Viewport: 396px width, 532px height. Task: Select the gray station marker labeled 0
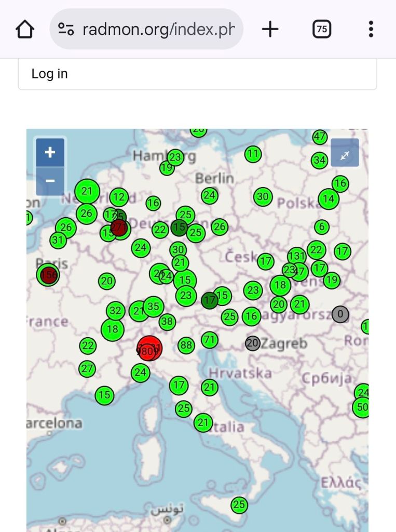coord(340,314)
